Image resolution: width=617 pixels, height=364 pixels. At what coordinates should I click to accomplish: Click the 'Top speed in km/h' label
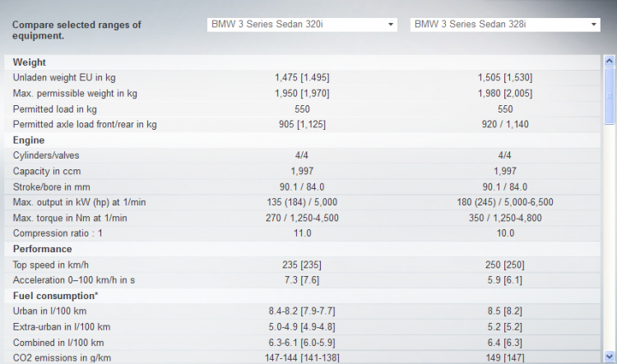coord(51,265)
